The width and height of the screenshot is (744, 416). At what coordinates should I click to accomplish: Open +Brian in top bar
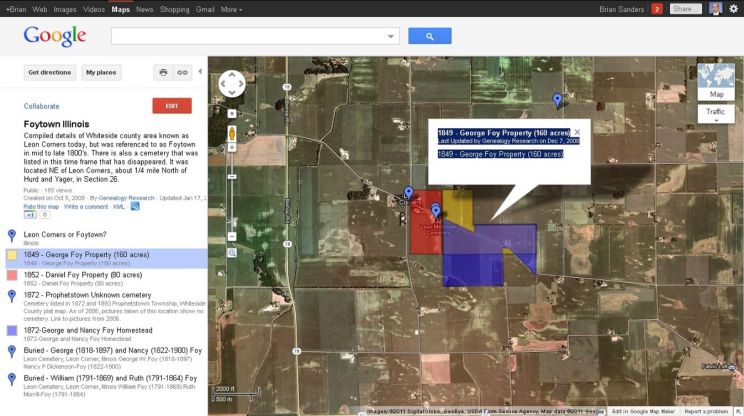point(16,9)
